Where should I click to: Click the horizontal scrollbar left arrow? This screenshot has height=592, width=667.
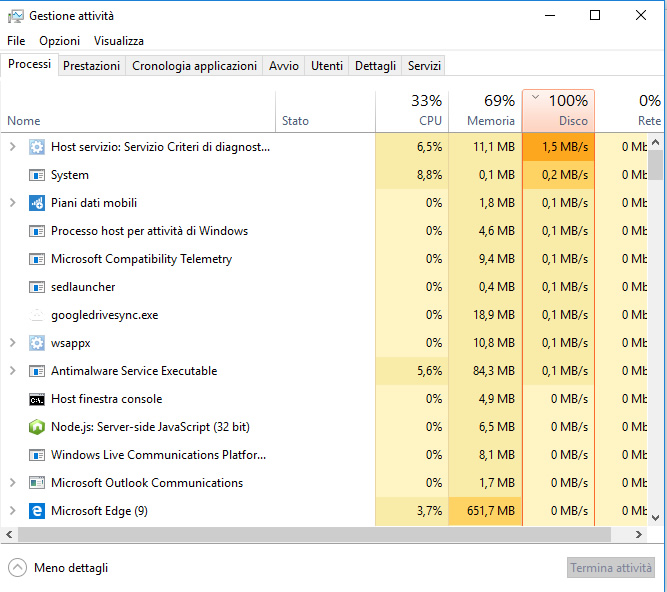(9, 535)
